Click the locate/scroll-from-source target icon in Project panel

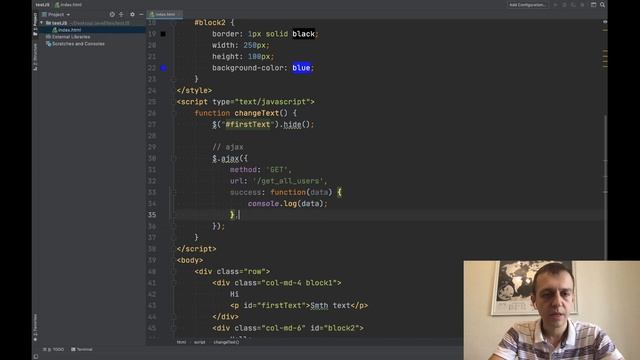(112, 14)
